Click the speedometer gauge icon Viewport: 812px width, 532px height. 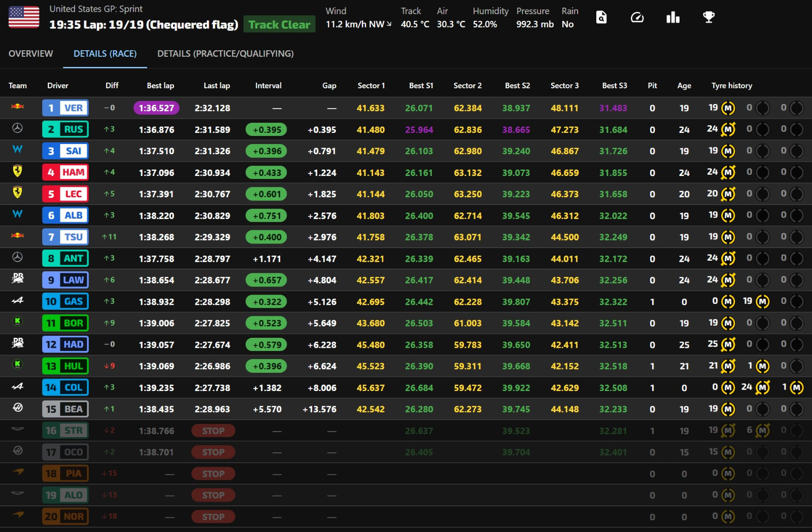[637, 17]
